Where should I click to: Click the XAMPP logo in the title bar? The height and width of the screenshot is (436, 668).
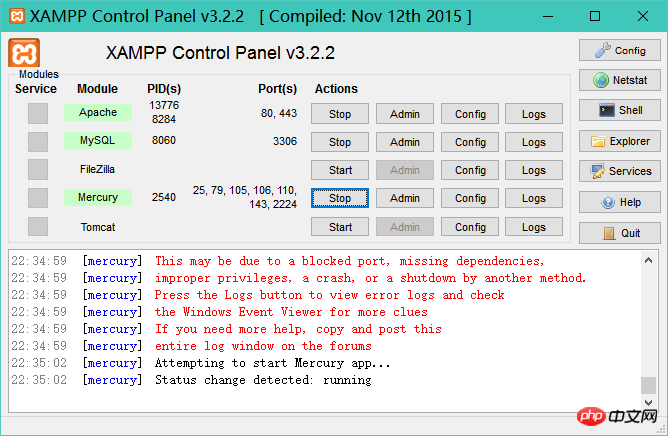17,16
